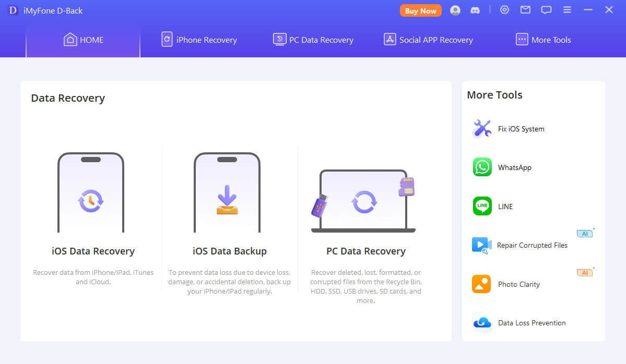Select the iOS Data Backup card
The height and width of the screenshot is (364, 626).
(229, 219)
